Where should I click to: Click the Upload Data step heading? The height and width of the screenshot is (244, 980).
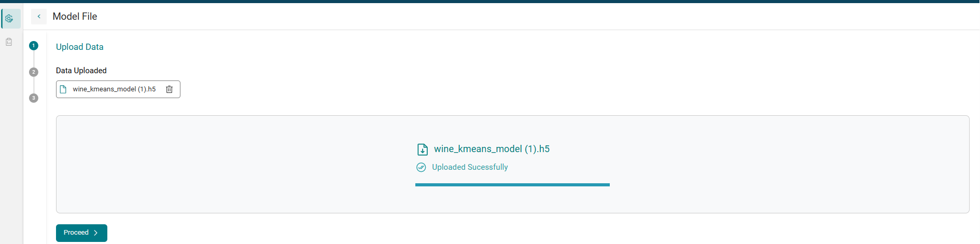tap(80, 47)
